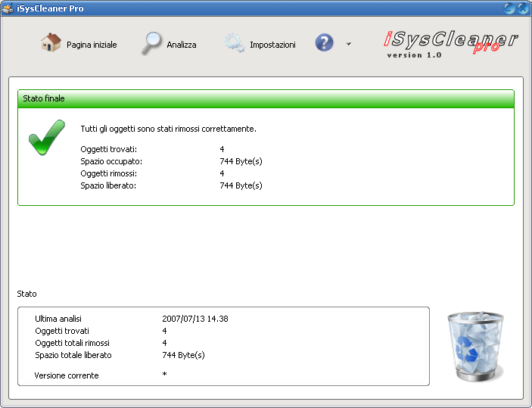This screenshot has height=408, width=532.
Task: Click the green checkmark status icon
Action: coord(47,137)
